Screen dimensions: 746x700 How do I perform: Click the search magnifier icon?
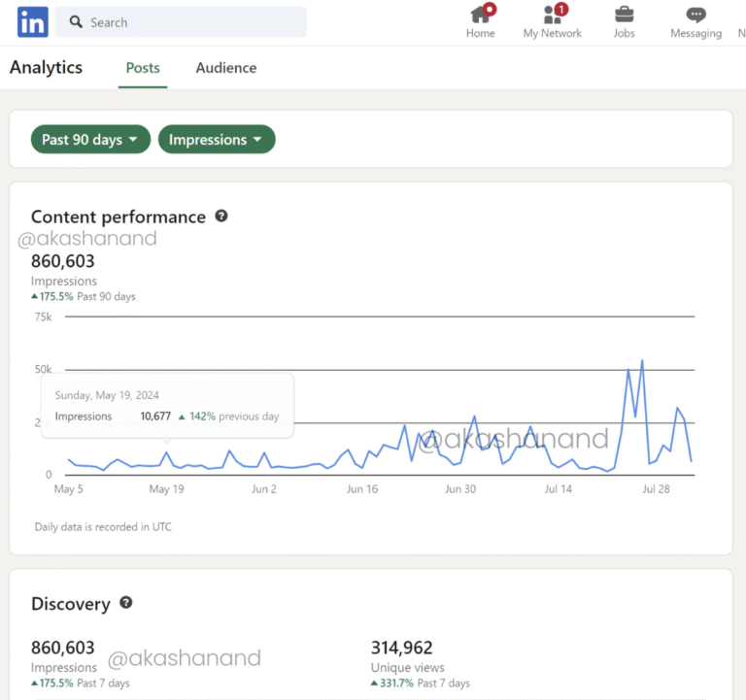click(77, 22)
